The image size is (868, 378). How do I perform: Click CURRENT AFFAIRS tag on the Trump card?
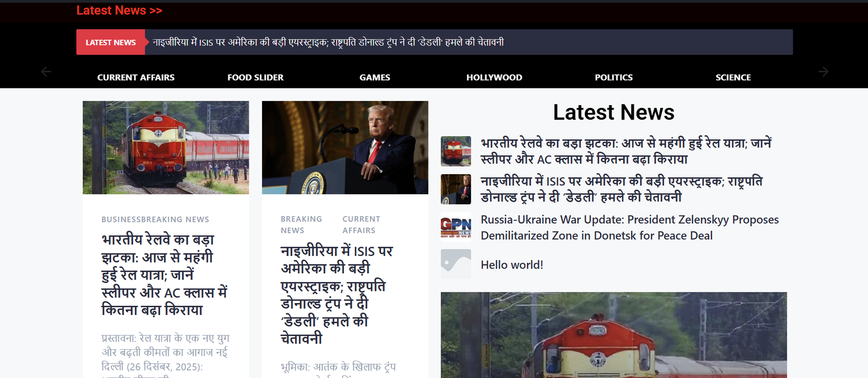point(361,225)
